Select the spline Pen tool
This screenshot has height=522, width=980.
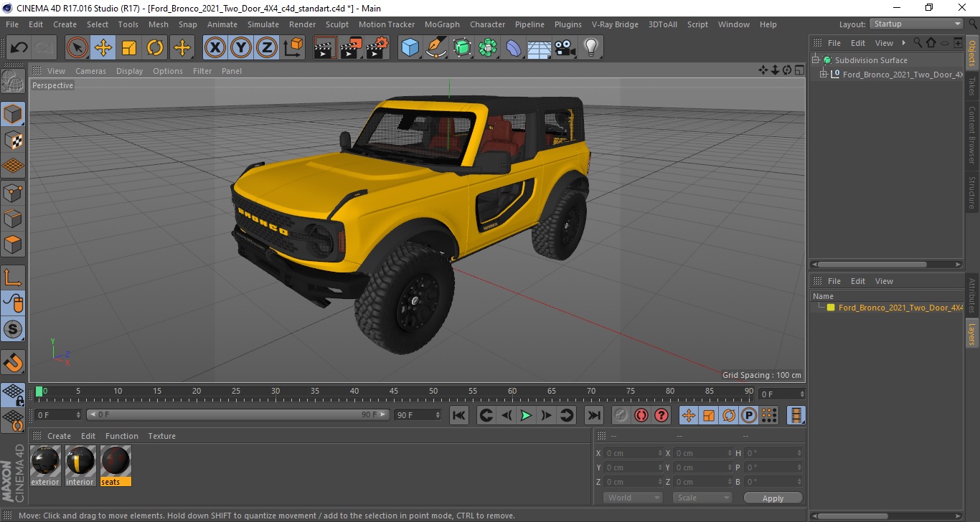[x=435, y=48]
